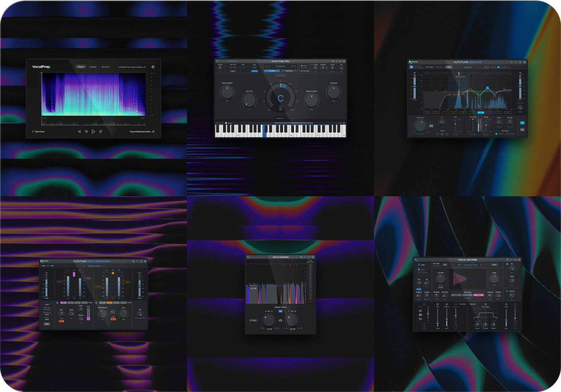Click the snowflake Hold icon below the pitch wheel

click(280, 109)
